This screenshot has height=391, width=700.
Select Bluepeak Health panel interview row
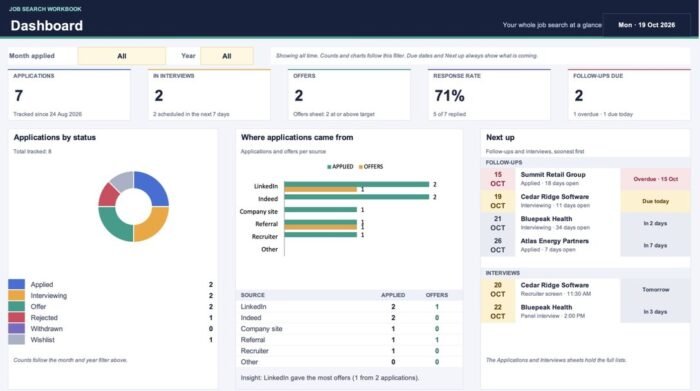(585, 312)
